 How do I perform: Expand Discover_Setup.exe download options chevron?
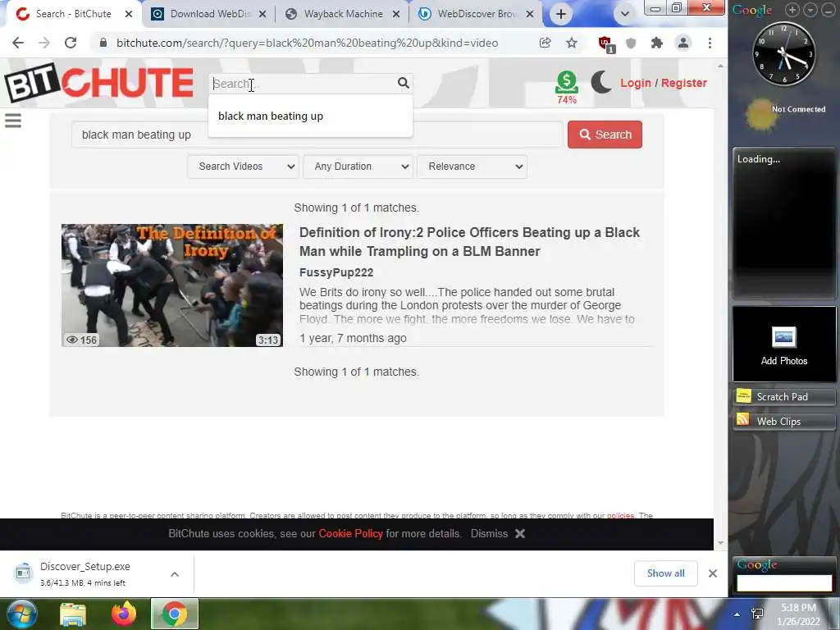pyautogui.click(x=175, y=574)
